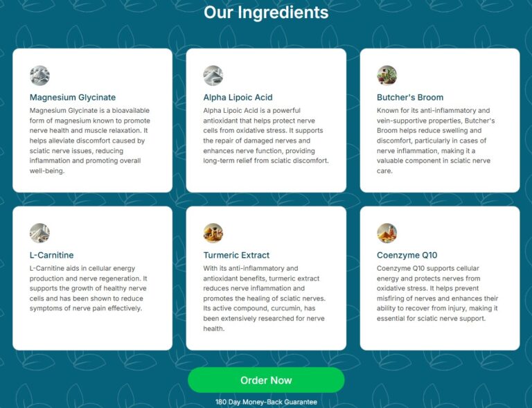Click the Coenzyme Q10 card title
532x408 pixels.
407,255
